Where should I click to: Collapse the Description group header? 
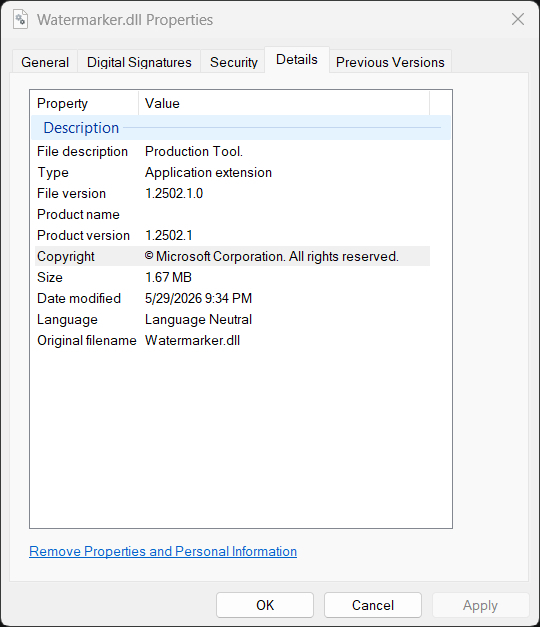(x=241, y=128)
